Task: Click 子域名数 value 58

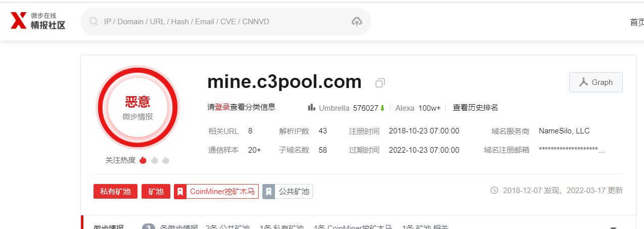Action: [323, 150]
